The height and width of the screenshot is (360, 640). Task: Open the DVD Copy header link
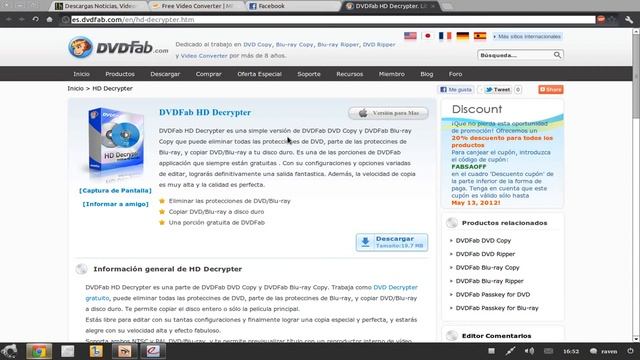tap(257, 44)
